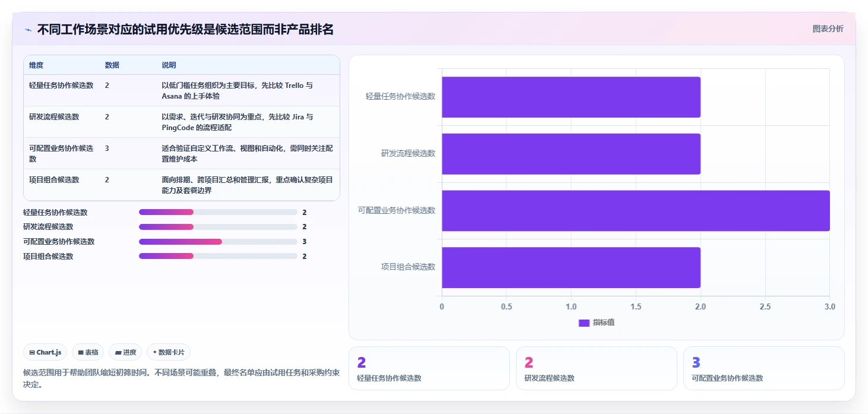This screenshot has width=868, height=414.
Task: Select the 表格 tag chip
Action: 88,352
